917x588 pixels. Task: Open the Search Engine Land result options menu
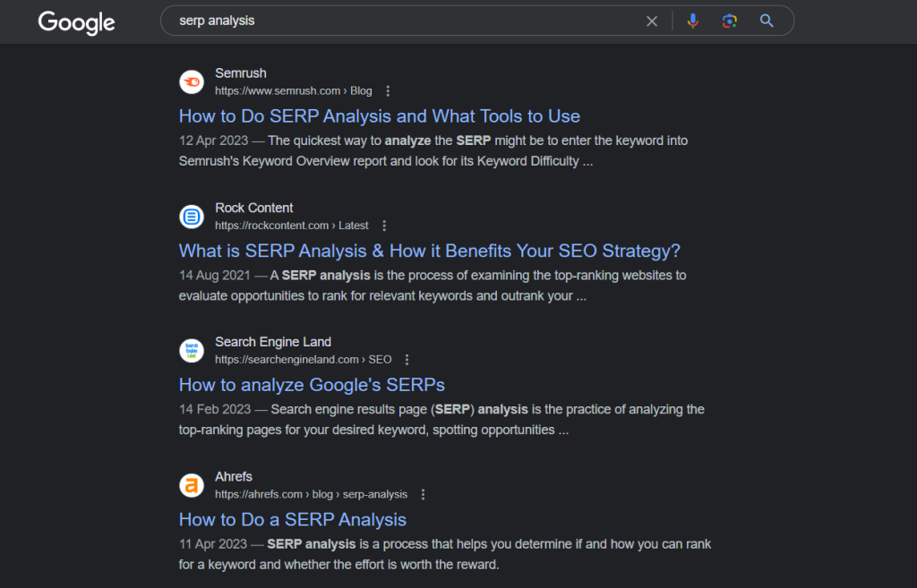(407, 359)
